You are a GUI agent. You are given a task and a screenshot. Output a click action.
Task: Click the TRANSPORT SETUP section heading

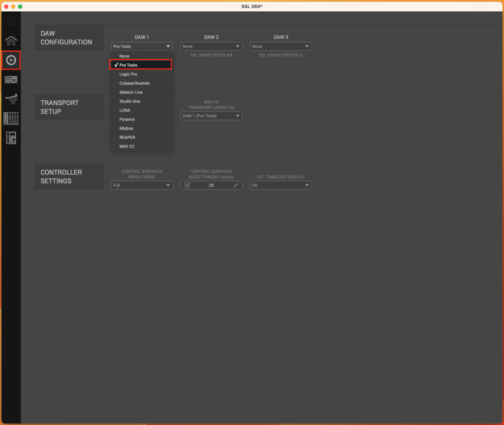[60, 107]
